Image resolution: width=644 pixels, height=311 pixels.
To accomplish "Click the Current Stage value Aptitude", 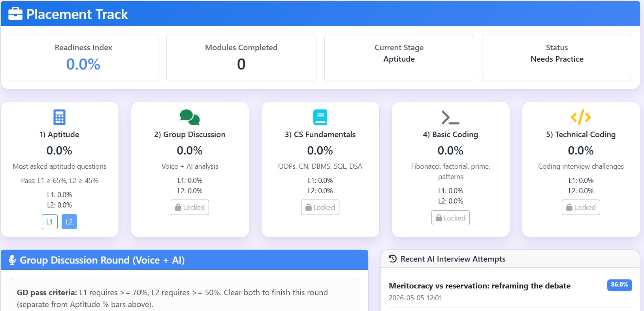I will point(399,59).
